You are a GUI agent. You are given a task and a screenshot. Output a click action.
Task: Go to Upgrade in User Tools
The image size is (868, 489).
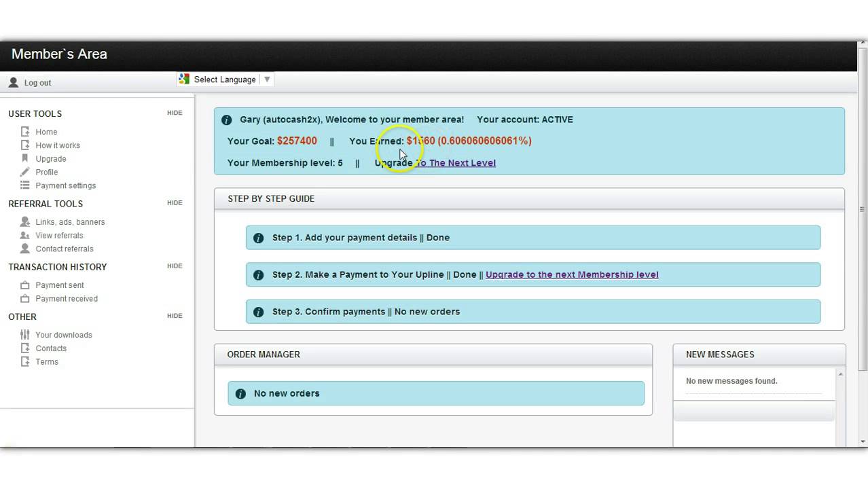51,159
